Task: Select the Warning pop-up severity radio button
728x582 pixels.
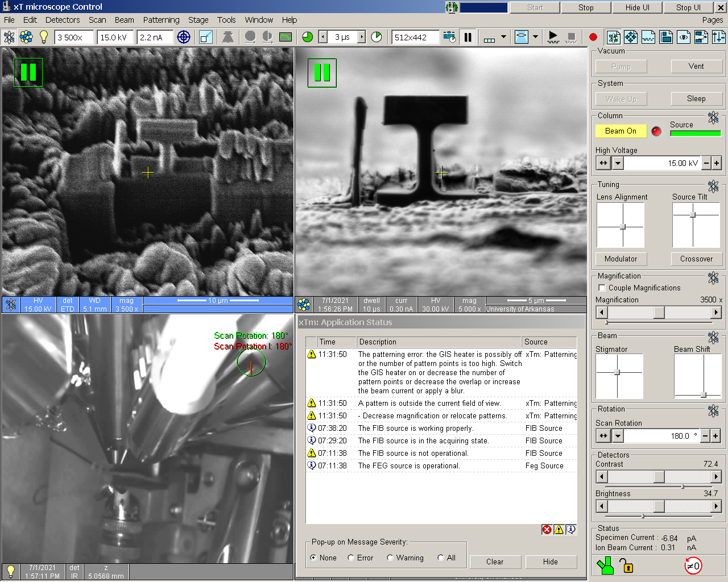Action: 390,558
